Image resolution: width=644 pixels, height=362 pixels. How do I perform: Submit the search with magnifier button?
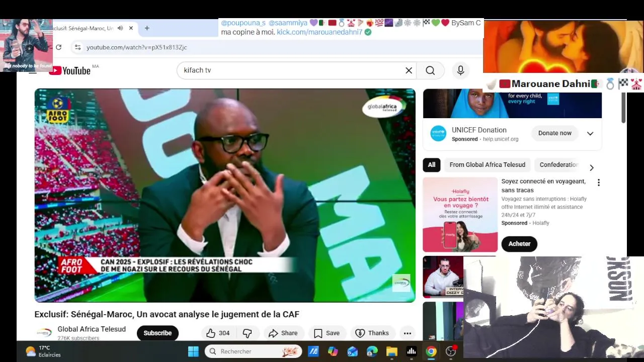[430, 70]
